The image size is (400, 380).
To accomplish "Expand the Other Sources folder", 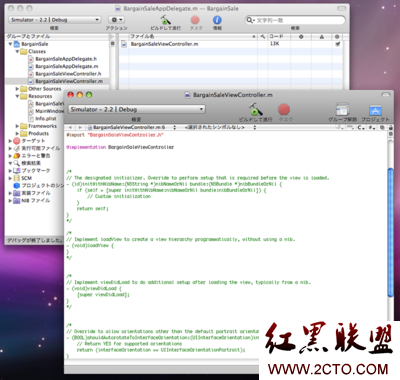I will [x=17, y=89].
